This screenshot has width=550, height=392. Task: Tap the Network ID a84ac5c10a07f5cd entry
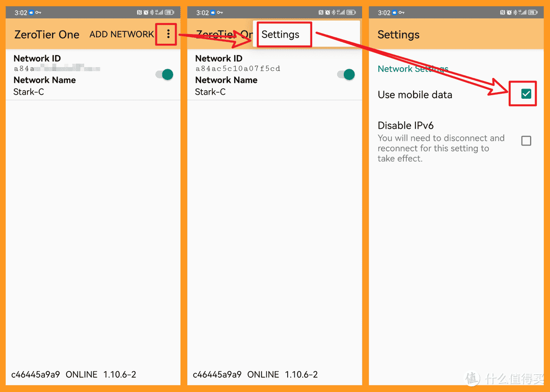pos(238,69)
